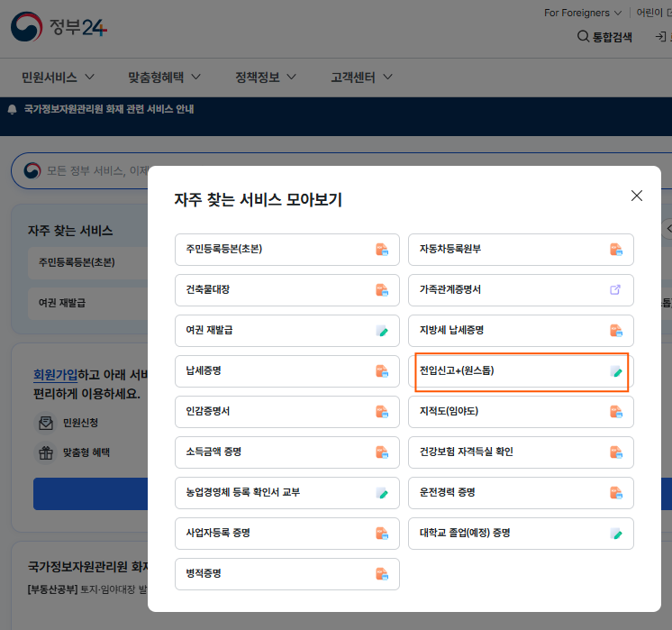672x630 pixels.
Task: Click pencil icon beside 대학교 졸업(예정) 증명
Action: (616, 534)
